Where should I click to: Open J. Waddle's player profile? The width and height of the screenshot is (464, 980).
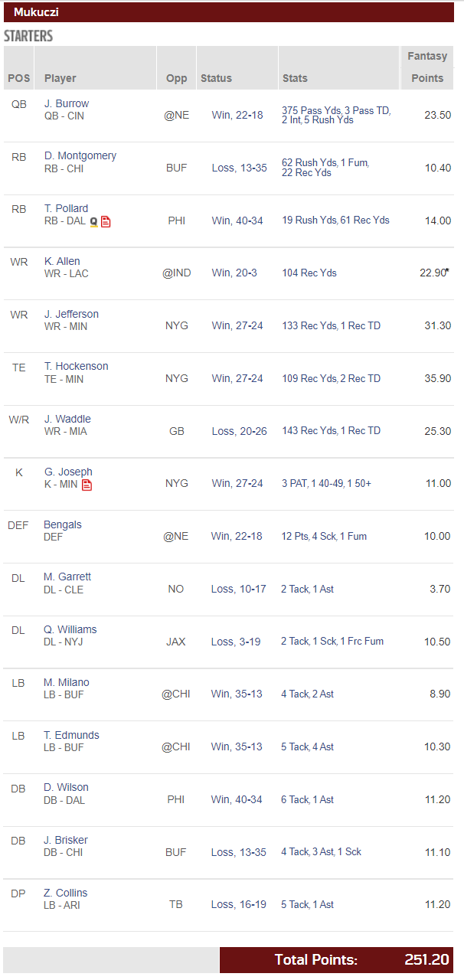click(67, 419)
